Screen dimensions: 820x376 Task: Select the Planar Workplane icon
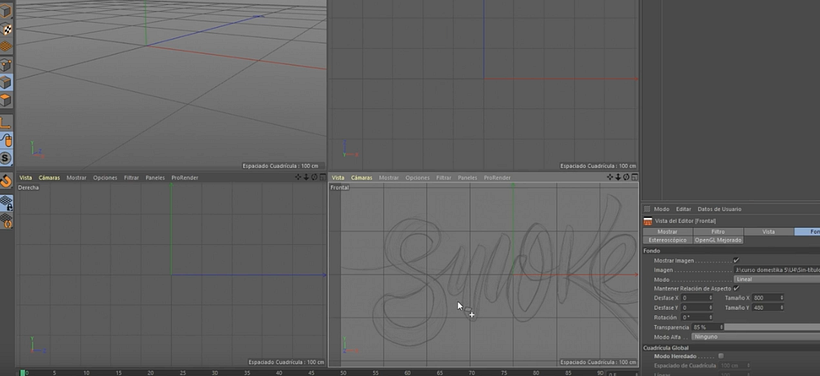coord(6,221)
